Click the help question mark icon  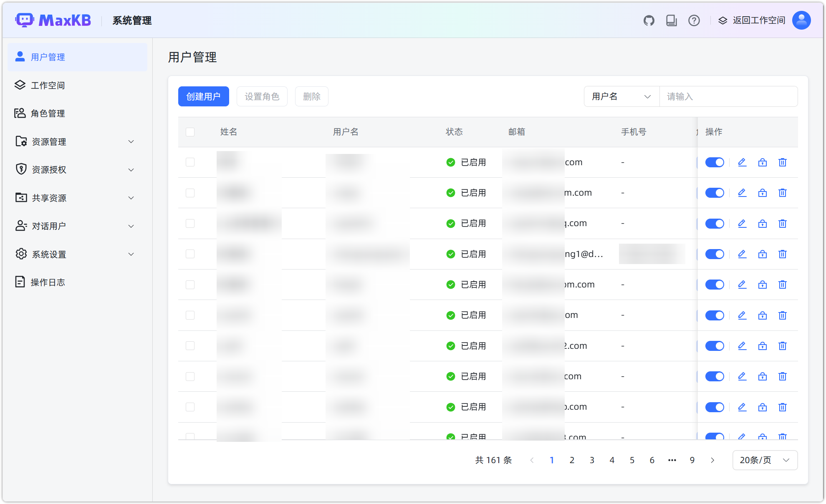[694, 20]
